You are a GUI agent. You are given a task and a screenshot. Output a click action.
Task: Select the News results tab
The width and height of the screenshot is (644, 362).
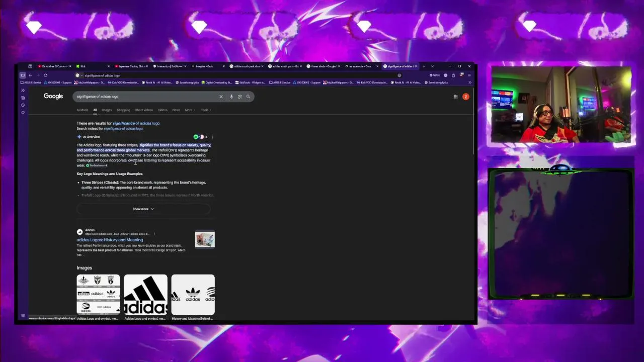click(x=176, y=110)
